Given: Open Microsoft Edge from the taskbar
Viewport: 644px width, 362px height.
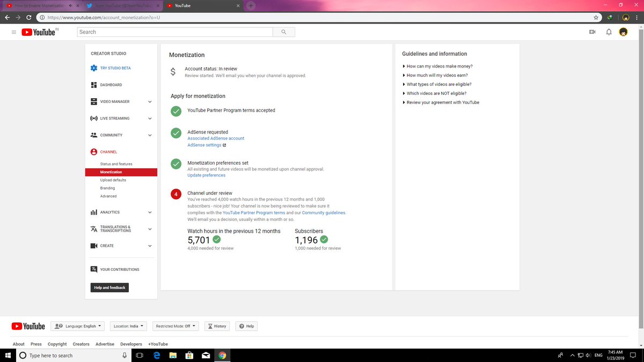Looking at the screenshot, I should [157, 355].
